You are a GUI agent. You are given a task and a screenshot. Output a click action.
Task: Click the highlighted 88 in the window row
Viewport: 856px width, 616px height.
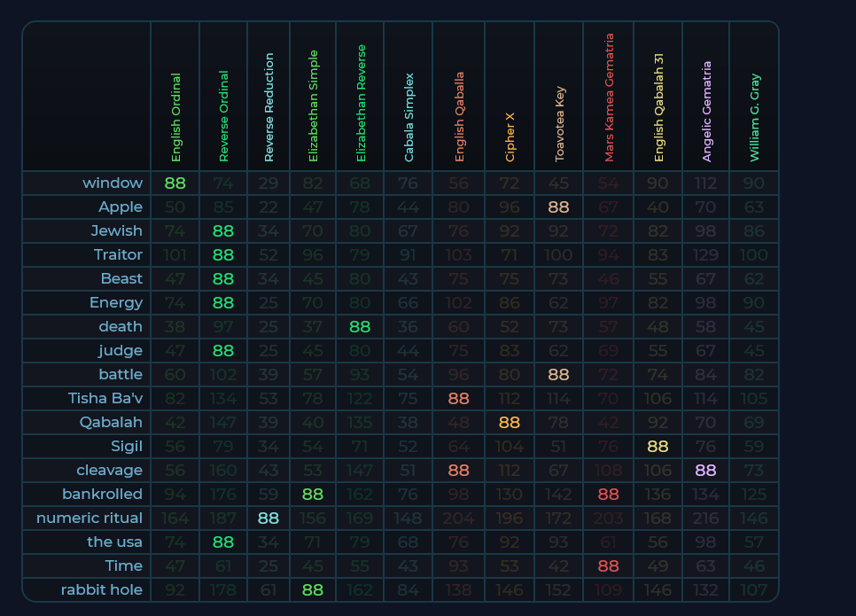click(x=175, y=183)
